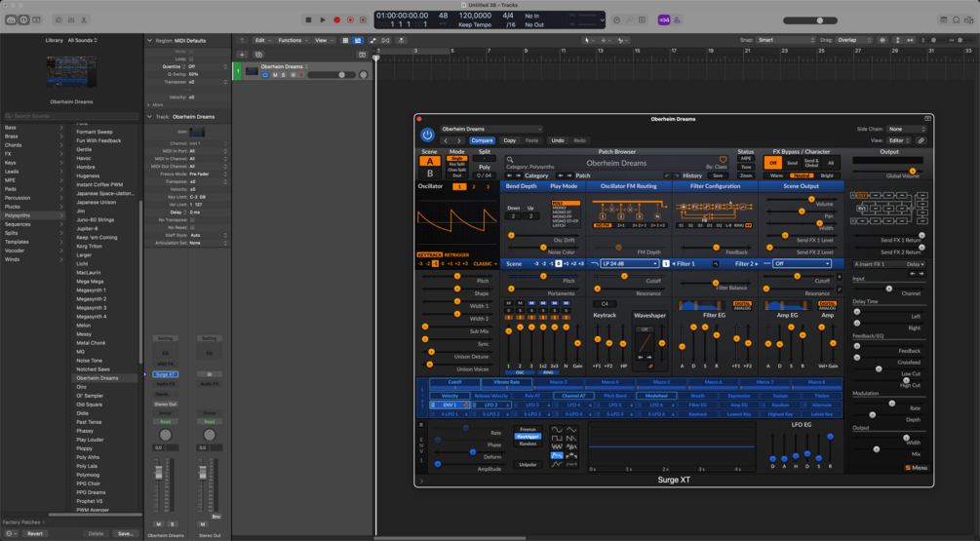The height and width of the screenshot is (541, 980).
Task: Favorite the patch with the heart icon
Action: tap(724, 160)
